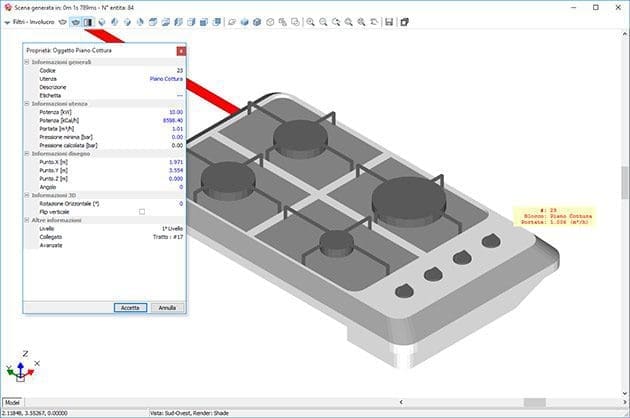Click the Accetta button
The height and width of the screenshot is (418, 630).
pyautogui.click(x=130, y=307)
